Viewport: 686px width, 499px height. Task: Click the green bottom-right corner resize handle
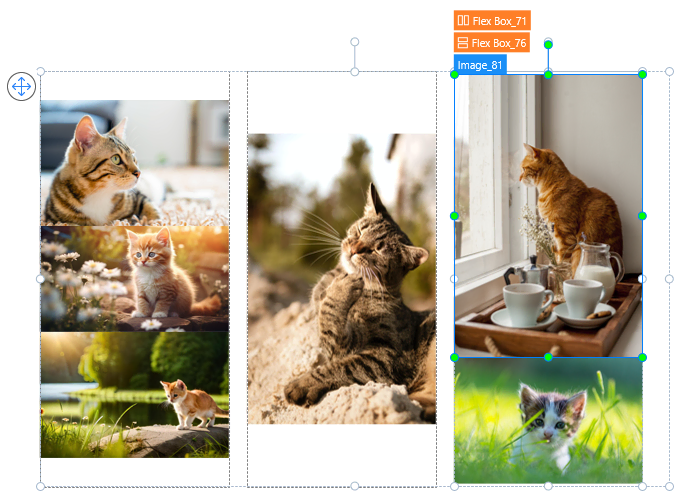point(642,357)
